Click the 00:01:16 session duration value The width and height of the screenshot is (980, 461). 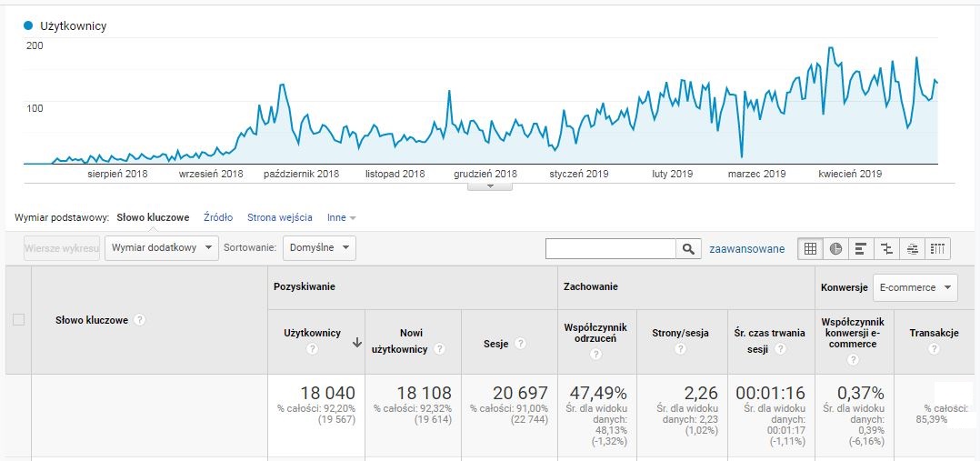(770, 393)
